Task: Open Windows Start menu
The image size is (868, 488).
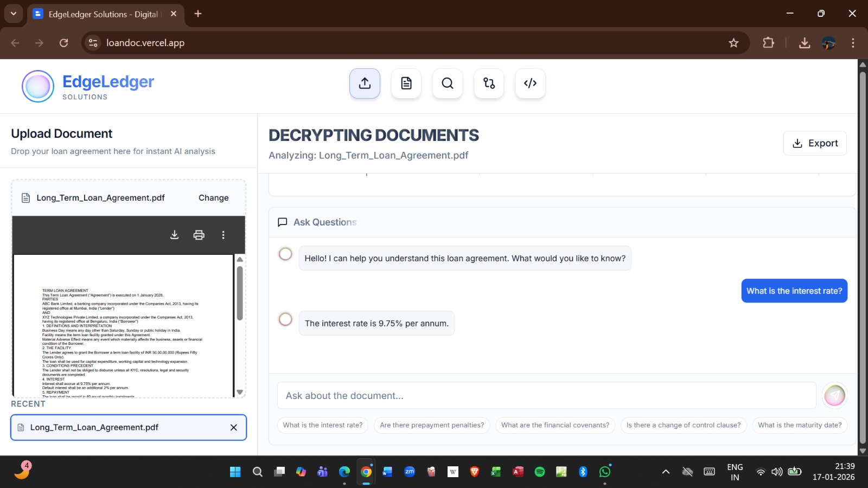Action: (x=235, y=472)
